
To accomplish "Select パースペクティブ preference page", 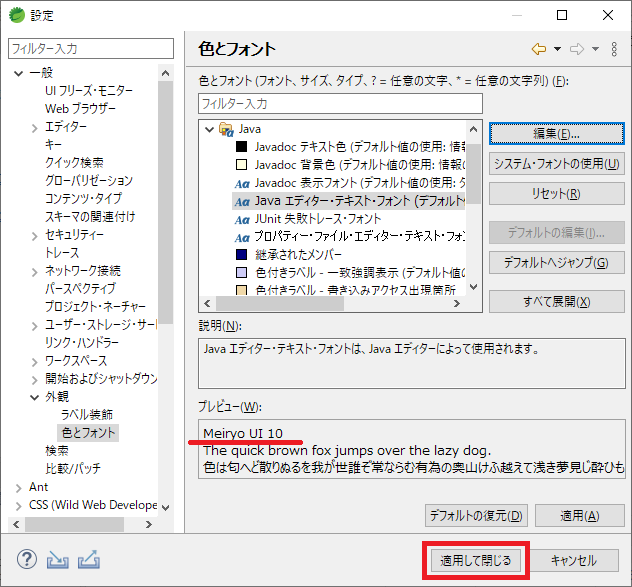I will pyautogui.click(x=80, y=288).
